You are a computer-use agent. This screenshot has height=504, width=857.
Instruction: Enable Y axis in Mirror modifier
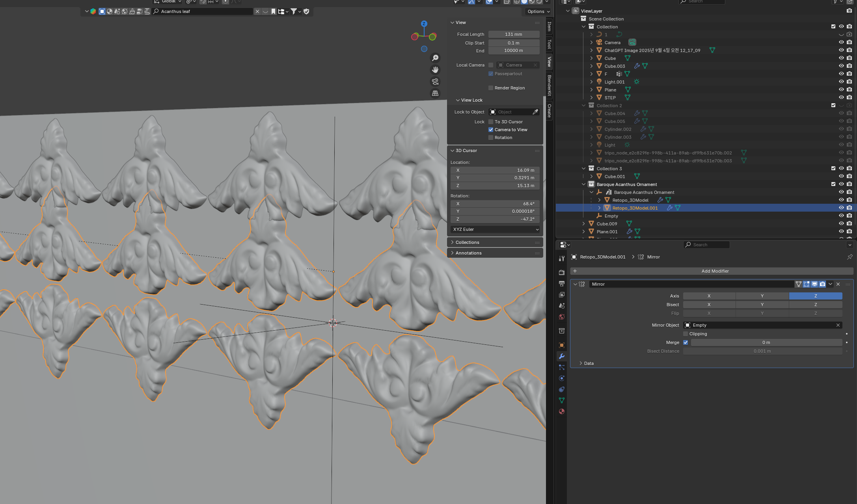point(762,296)
